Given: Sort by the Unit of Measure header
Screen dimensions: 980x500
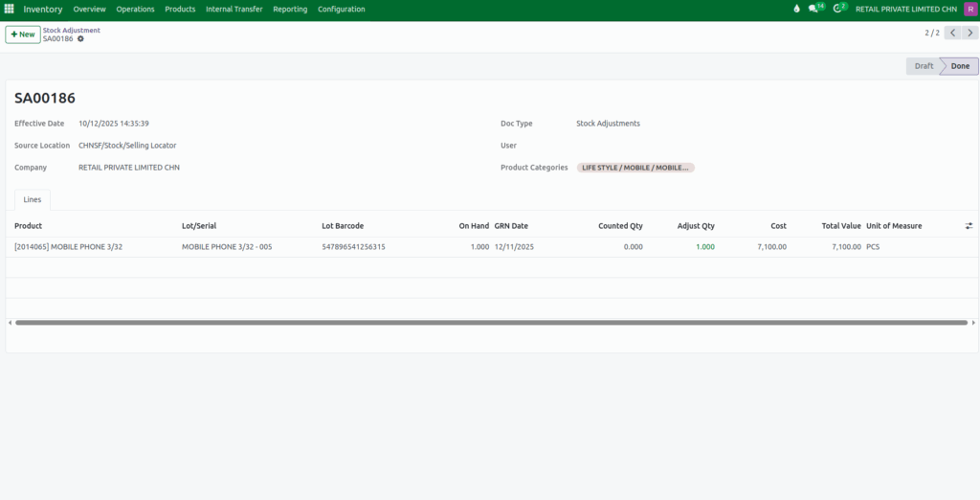Looking at the screenshot, I should 894,226.
